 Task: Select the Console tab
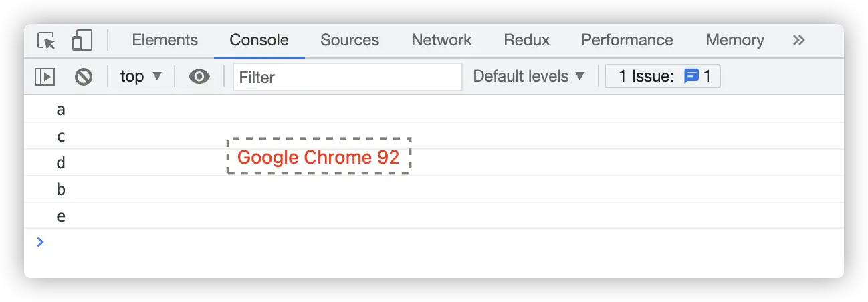(x=259, y=40)
